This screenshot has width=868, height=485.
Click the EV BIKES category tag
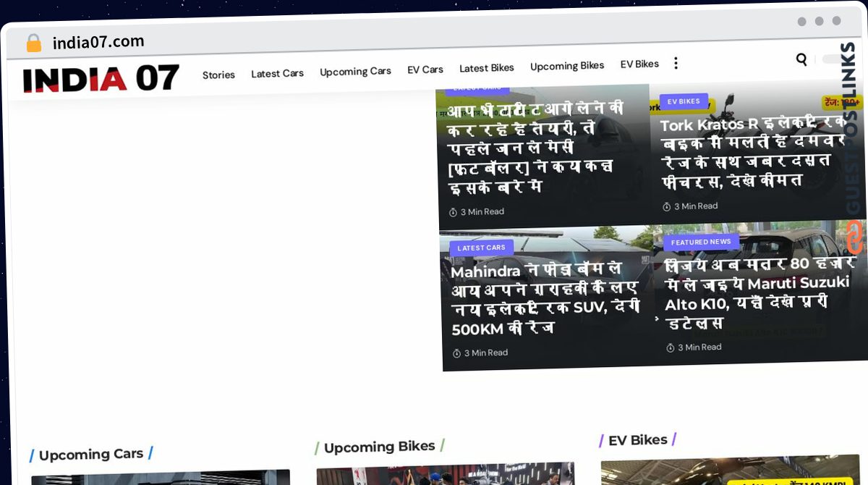tap(684, 101)
